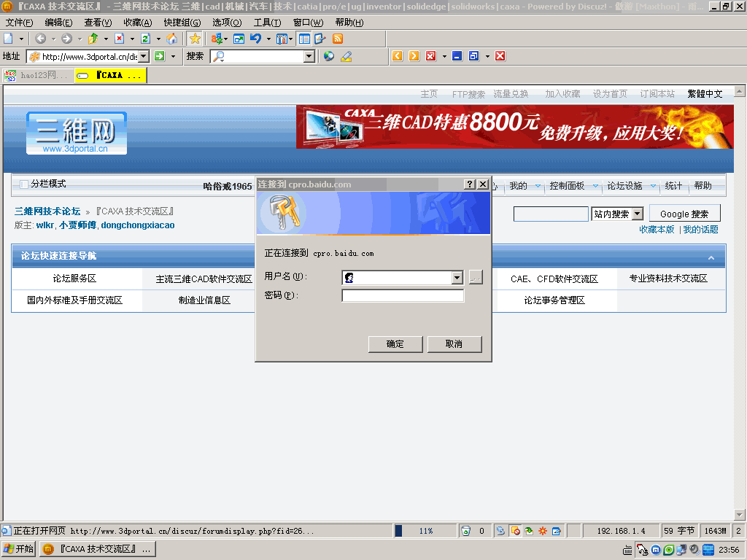The height and width of the screenshot is (560, 747).
Task: Expand the 论坛设施 dropdown arrow
Action: tap(653, 186)
